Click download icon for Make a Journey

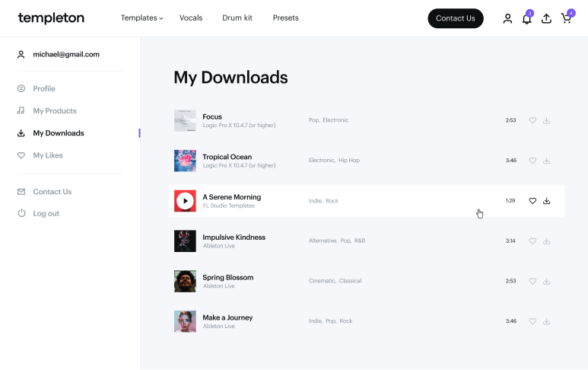pos(546,321)
